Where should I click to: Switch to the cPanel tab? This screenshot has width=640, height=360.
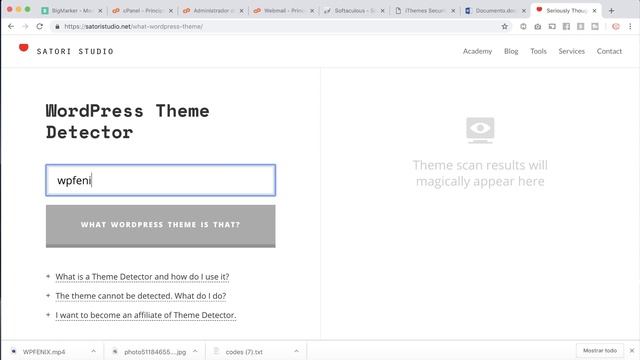pyautogui.click(x=142, y=11)
